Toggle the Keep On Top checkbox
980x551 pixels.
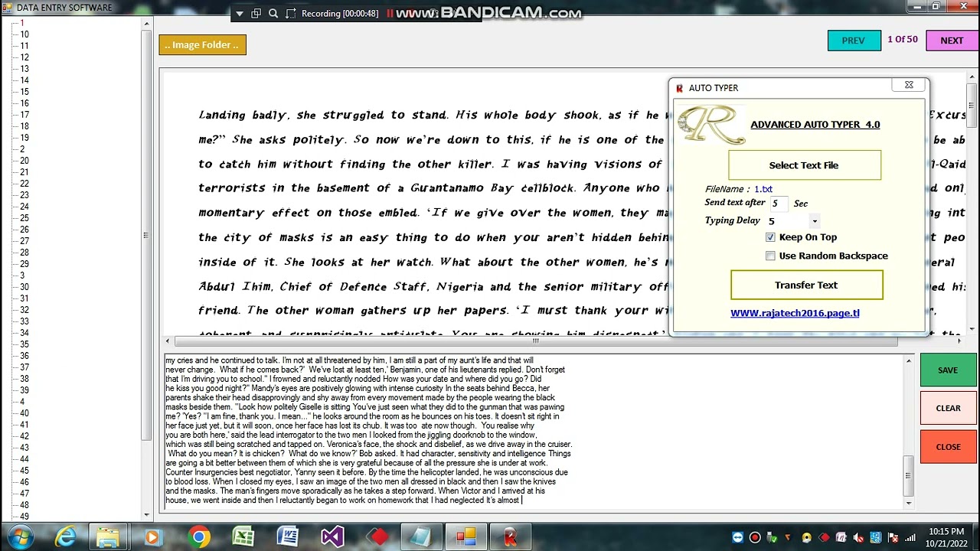tap(770, 237)
